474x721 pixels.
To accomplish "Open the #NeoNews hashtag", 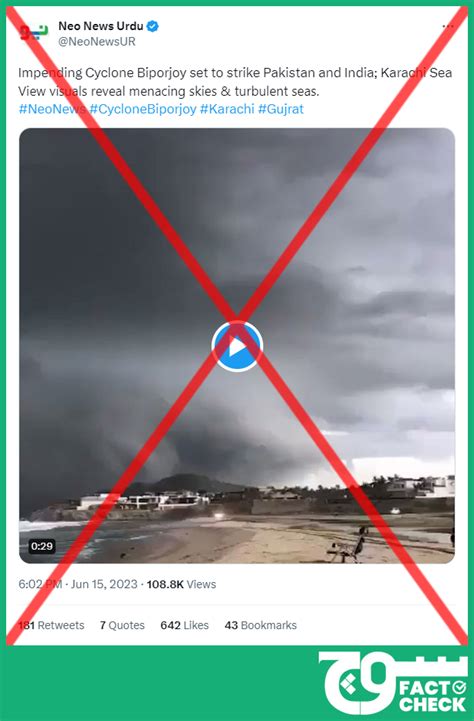I will pos(52,109).
